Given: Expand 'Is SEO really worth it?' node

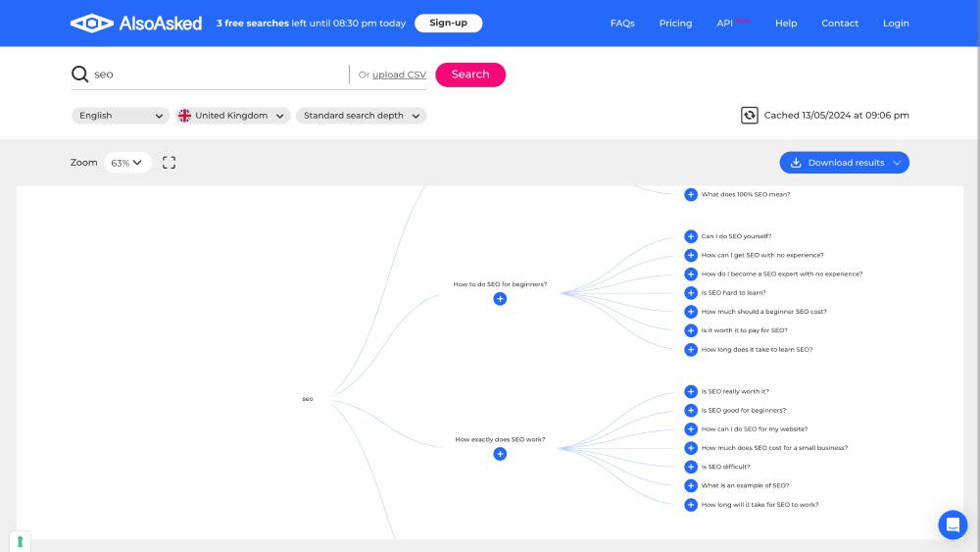Looking at the screenshot, I should [691, 391].
